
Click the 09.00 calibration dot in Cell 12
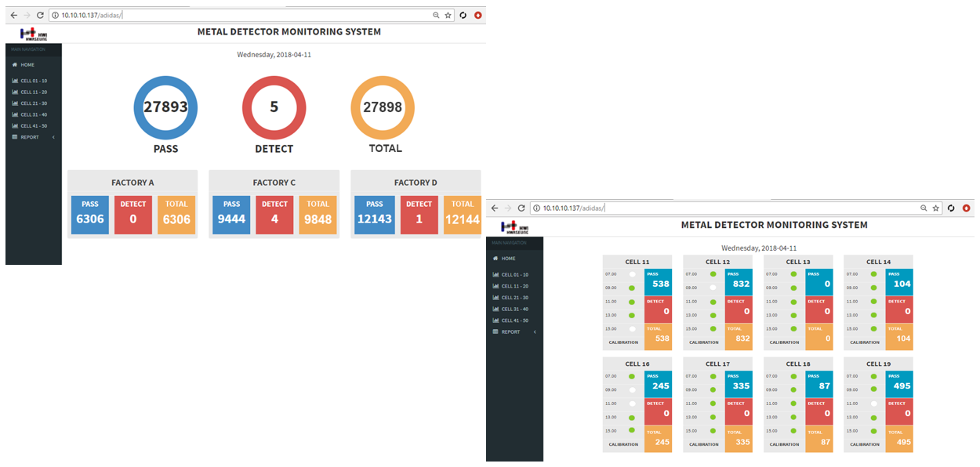point(713,288)
